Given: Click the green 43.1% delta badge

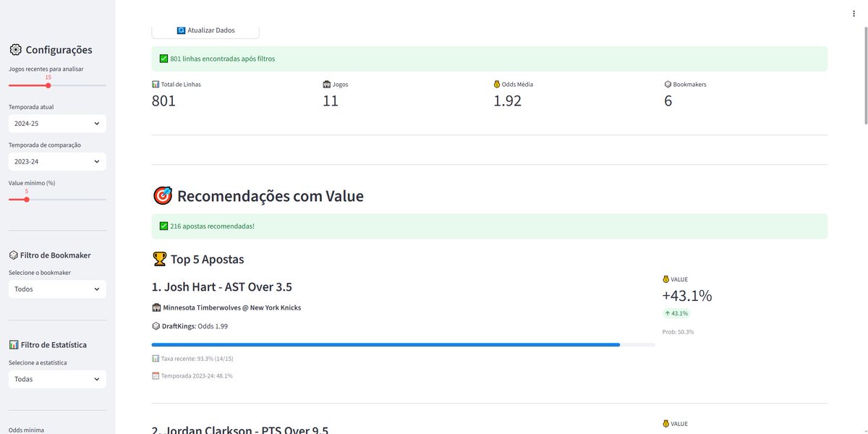Looking at the screenshot, I should [676, 314].
